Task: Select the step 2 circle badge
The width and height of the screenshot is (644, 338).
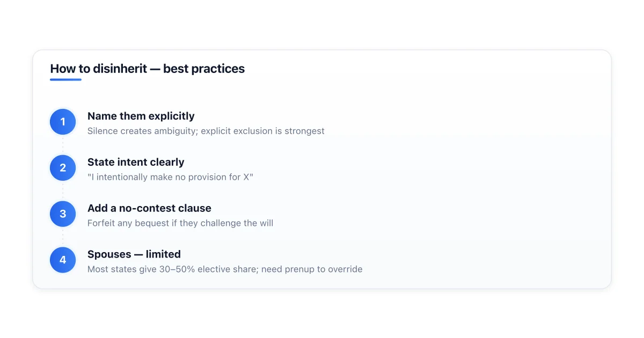Action: pyautogui.click(x=63, y=168)
